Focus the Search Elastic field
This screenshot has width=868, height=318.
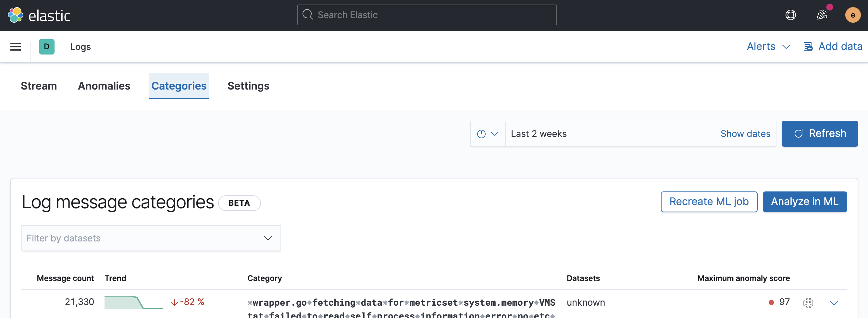[x=427, y=15]
